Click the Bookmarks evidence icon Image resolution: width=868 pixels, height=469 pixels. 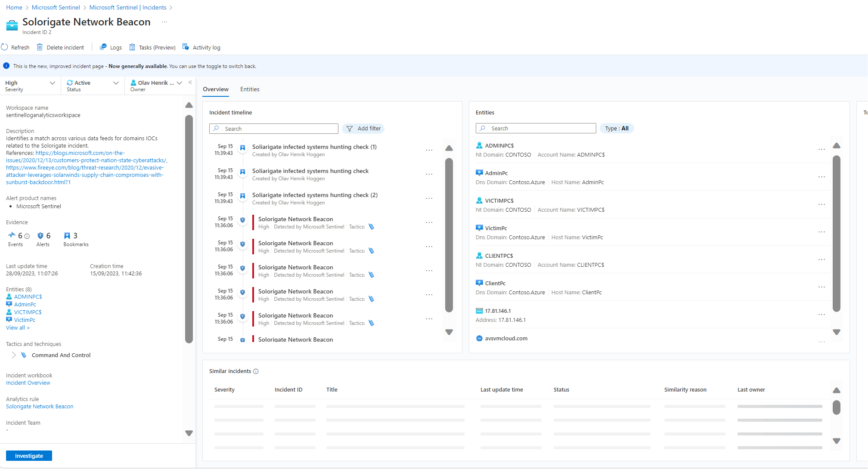(x=67, y=236)
